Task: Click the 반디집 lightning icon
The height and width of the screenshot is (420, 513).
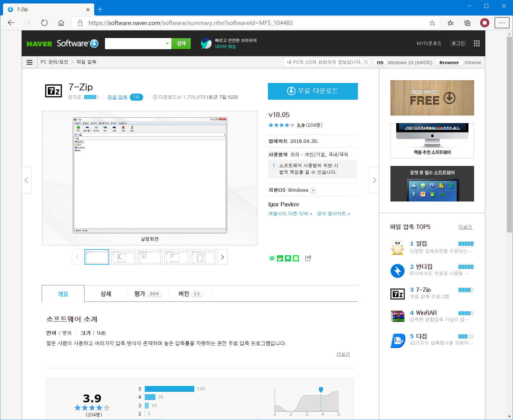Action: point(397,271)
